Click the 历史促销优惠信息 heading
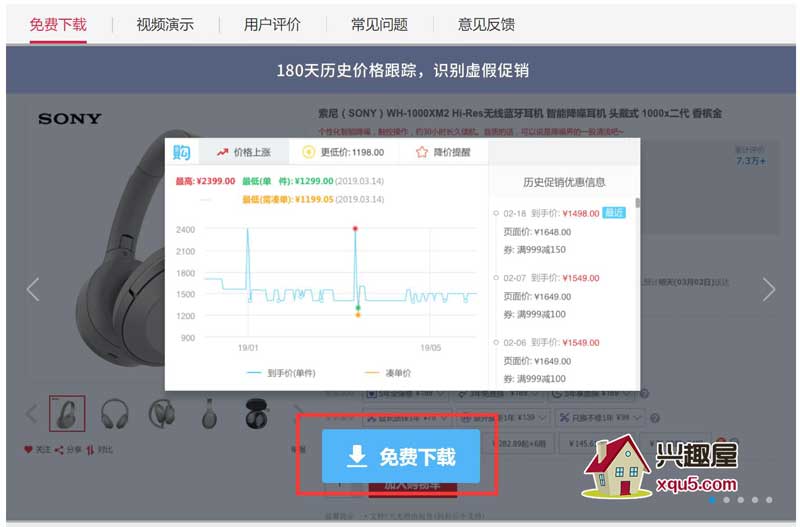This screenshot has height=527, width=800. pyautogui.click(x=564, y=182)
